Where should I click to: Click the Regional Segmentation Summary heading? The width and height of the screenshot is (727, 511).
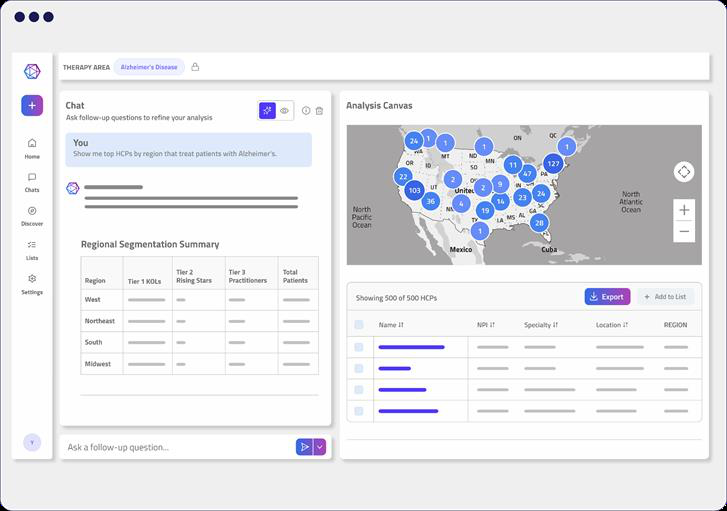150,244
